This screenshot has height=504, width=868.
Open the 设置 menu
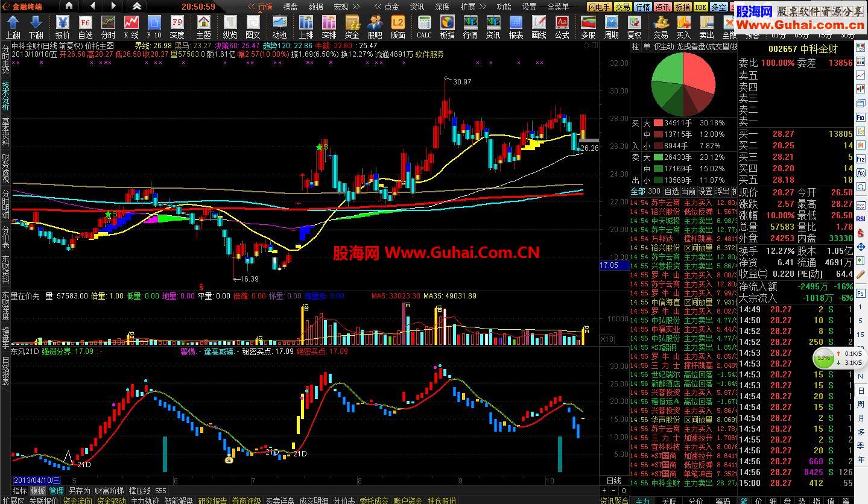tap(529, 7)
